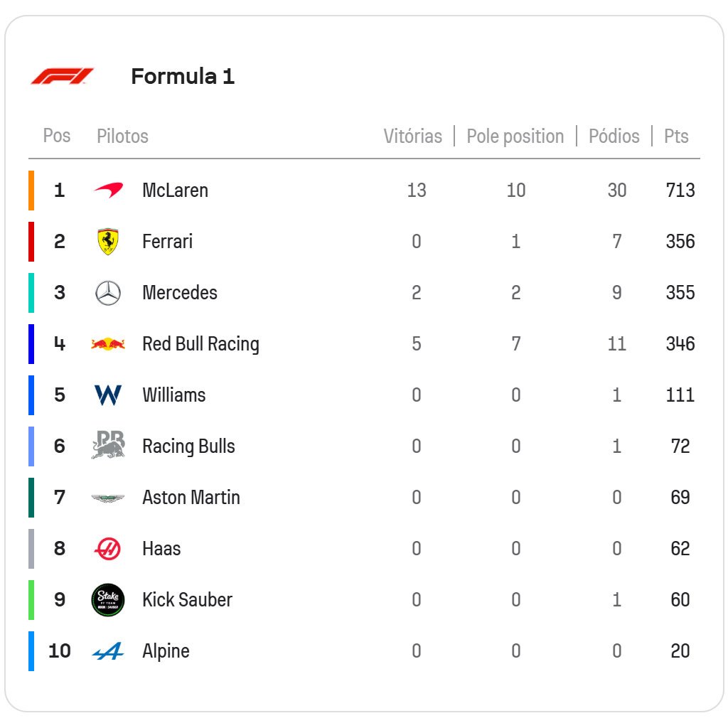Viewport: 728px width, 728px height.
Task: Click the Formula 1 logo icon
Action: [x=62, y=76]
